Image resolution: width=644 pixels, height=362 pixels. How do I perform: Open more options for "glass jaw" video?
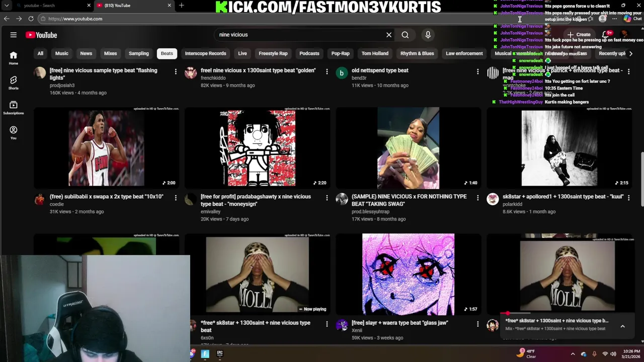477,324
